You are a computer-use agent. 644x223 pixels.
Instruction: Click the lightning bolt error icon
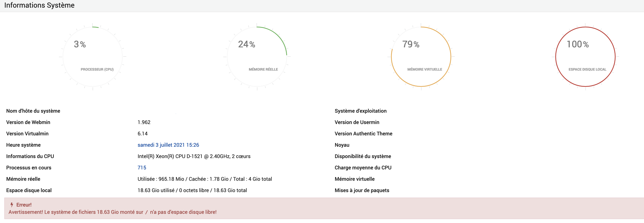[12, 205]
